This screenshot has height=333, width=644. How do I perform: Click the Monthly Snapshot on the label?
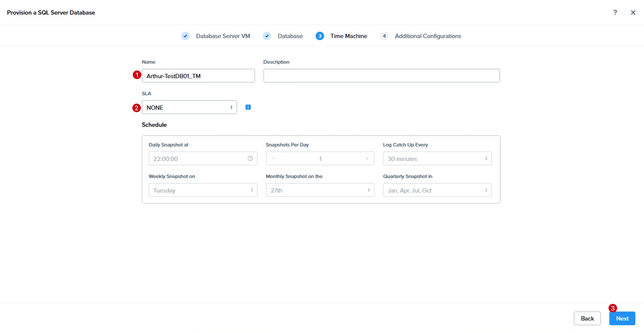point(294,176)
